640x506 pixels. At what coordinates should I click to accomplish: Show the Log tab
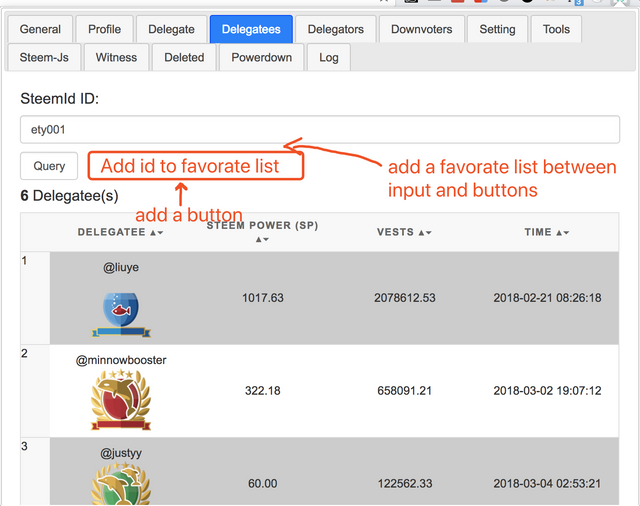tap(329, 58)
